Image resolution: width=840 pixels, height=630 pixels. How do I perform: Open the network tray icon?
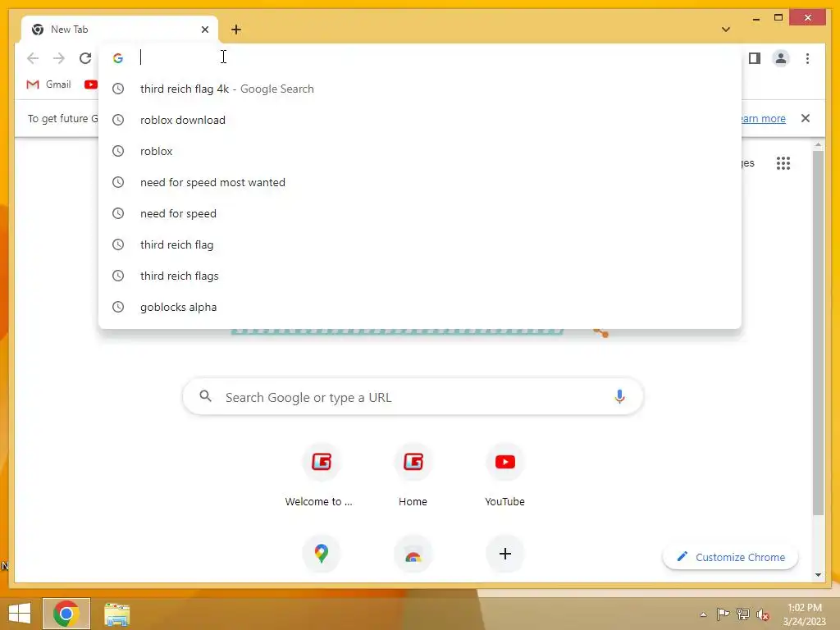click(x=743, y=614)
